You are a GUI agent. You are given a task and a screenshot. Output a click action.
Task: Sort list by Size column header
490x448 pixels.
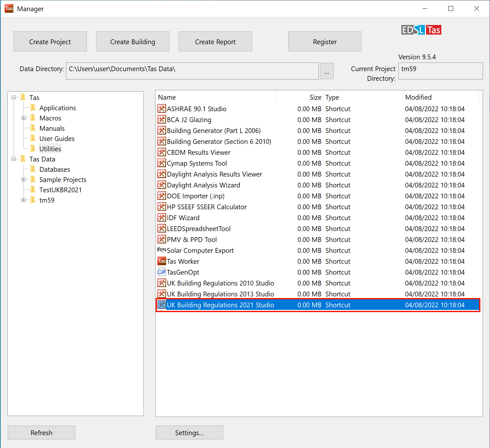point(299,97)
